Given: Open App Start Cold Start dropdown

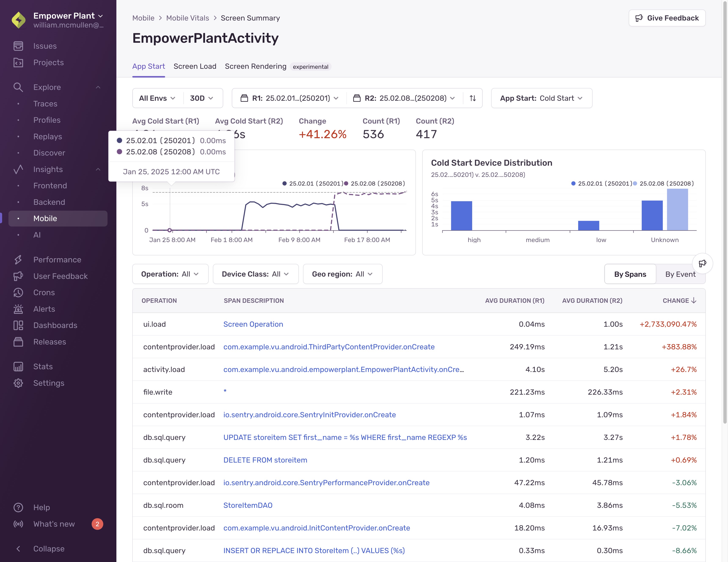Looking at the screenshot, I should tap(541, 98).
